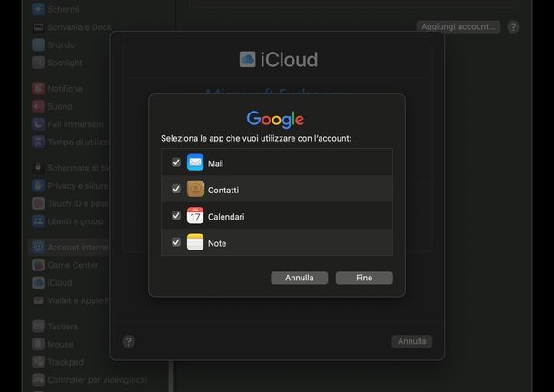554x392 pixels.
Task: Open Controller per videogiochi settings
Action: pos(89,380)
